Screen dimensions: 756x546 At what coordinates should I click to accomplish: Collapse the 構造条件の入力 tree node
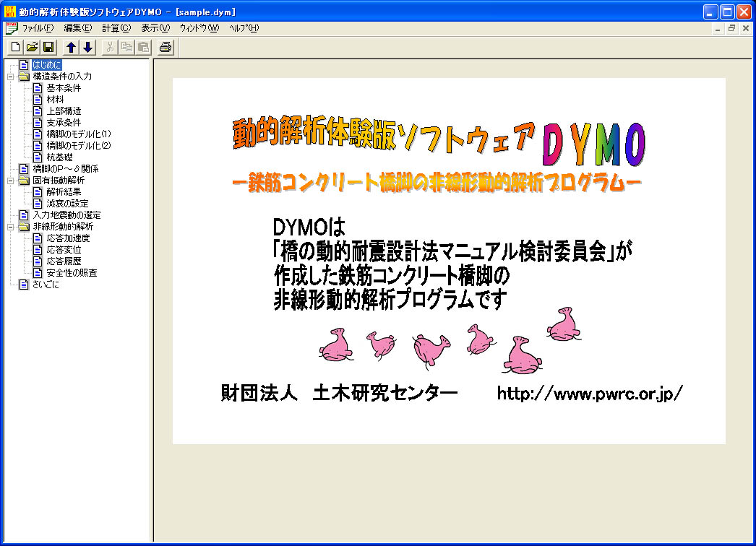[10, 77]
